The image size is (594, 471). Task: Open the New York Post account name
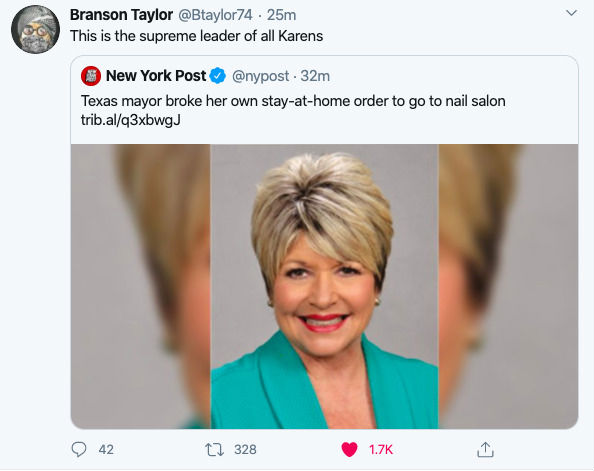coord(156,76)
